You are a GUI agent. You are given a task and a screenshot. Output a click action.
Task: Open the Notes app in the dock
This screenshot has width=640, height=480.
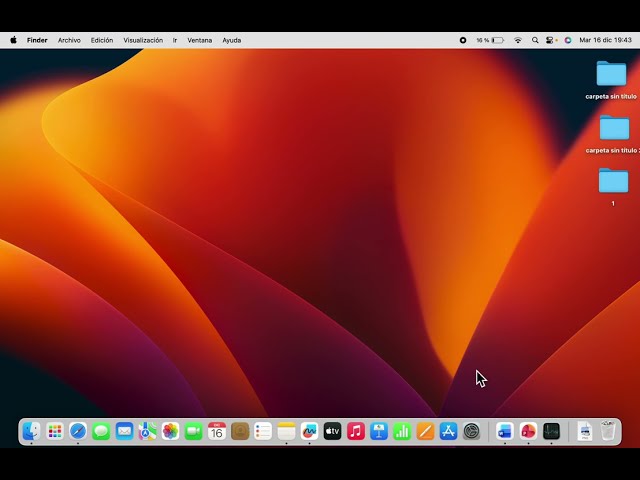[x=286, y=431]
